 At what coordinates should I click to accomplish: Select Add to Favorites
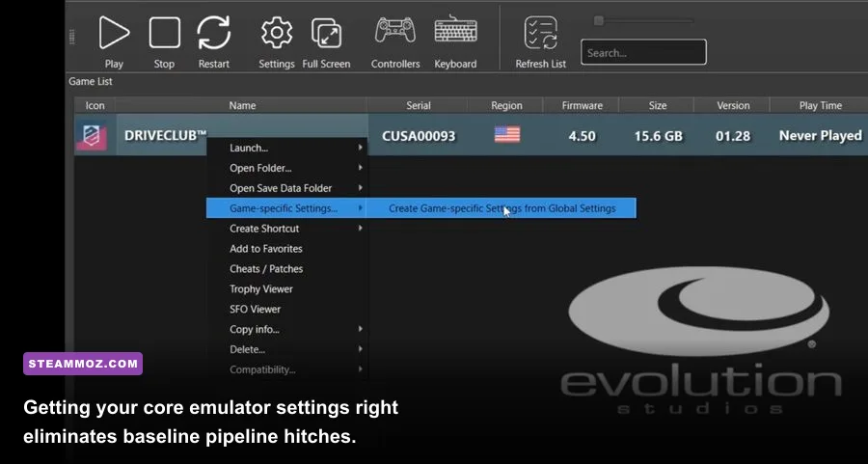pos(286,249)
